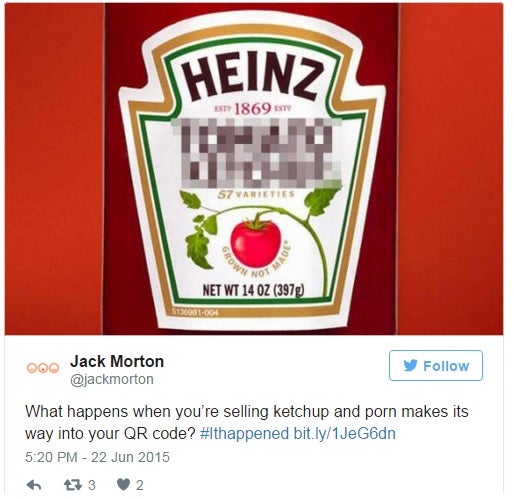Click the tweet text about ketchup
Viewport: 514px width, 499px height.
(247, 423)
